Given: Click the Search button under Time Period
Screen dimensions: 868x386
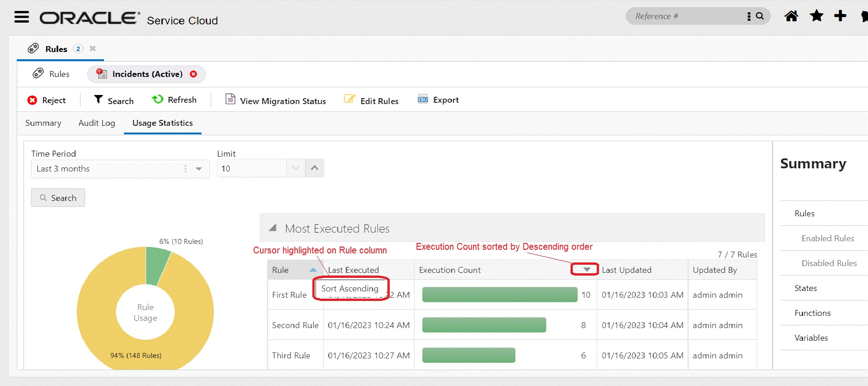Looking at the screenshot, I should [58, 198].
